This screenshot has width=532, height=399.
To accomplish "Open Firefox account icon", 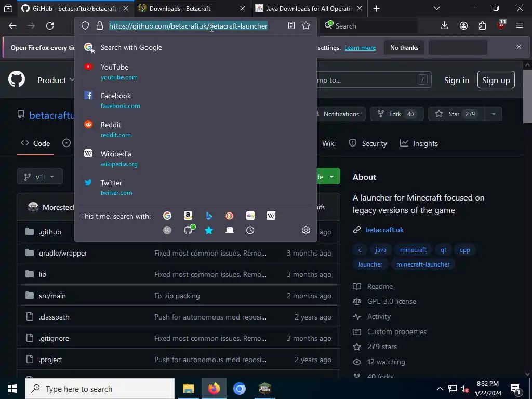I will click(x=463, y=26).
